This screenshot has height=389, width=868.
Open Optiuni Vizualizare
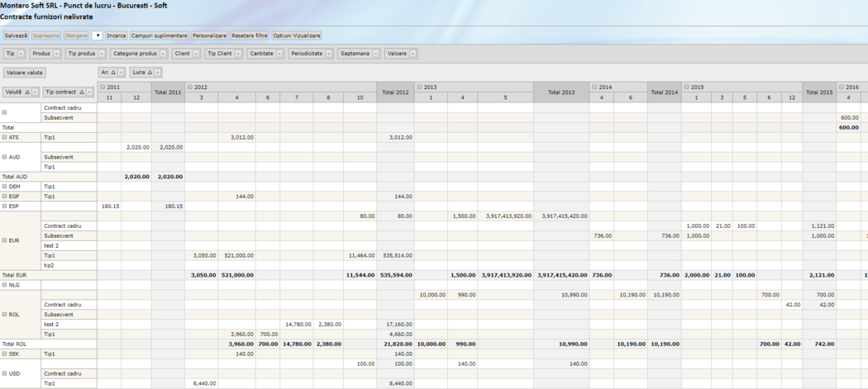pos(296,36)
